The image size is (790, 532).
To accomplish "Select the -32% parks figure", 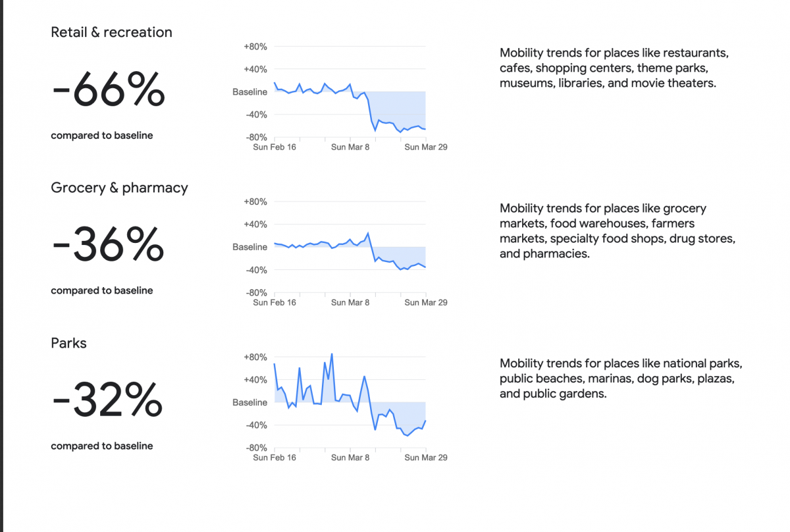I will (x=107, y=401).
